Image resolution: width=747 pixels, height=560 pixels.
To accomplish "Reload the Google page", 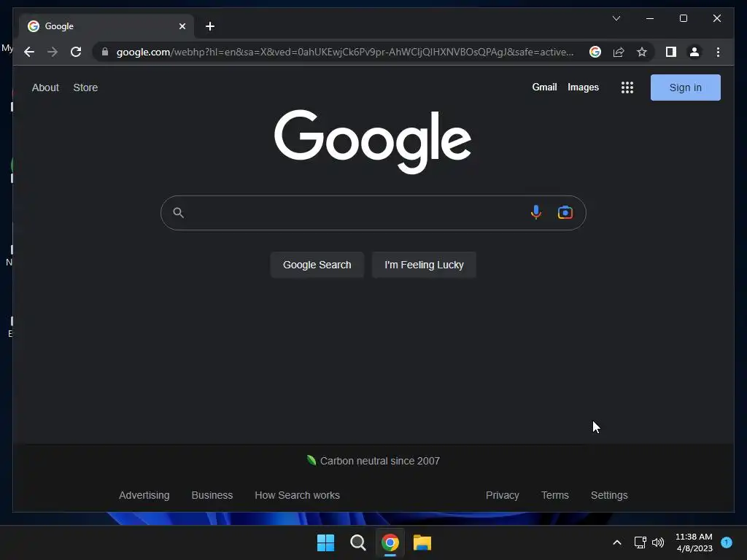I will 76,52.
